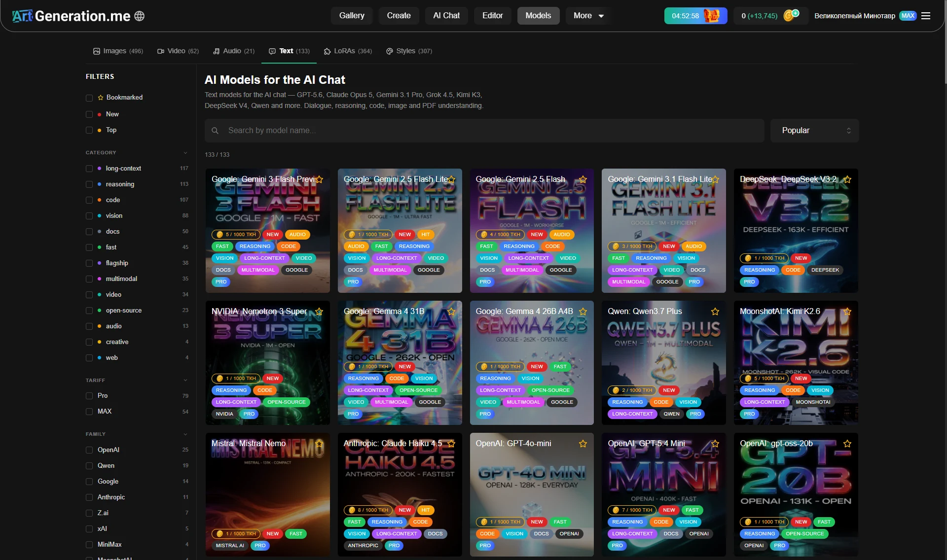Bookmark OpenAI: gpt-oss-20b star

847,444
